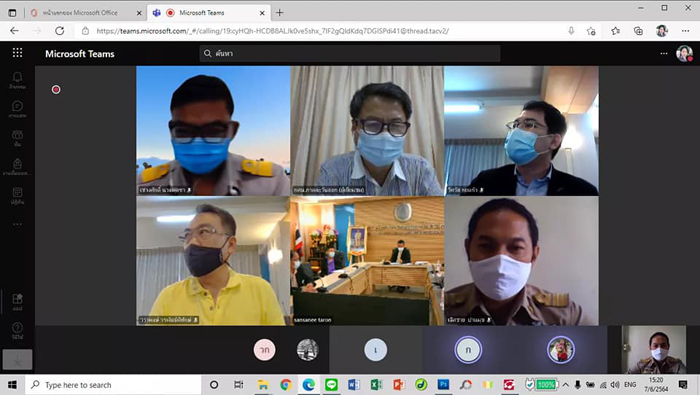
Task: Open the LINE app in taskbar
Action: click(331, 385)
